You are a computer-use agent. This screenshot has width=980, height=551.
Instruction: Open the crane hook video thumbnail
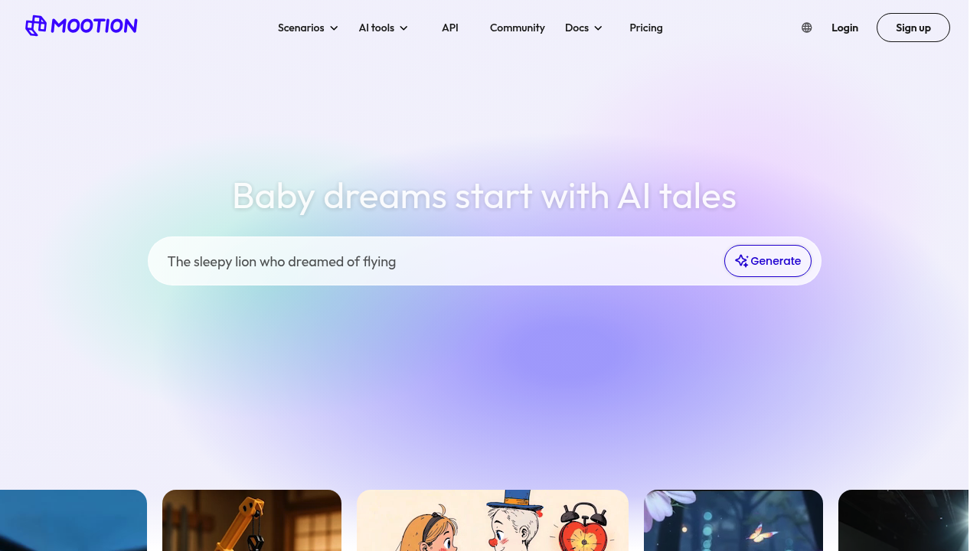click(x=252, y=520)
